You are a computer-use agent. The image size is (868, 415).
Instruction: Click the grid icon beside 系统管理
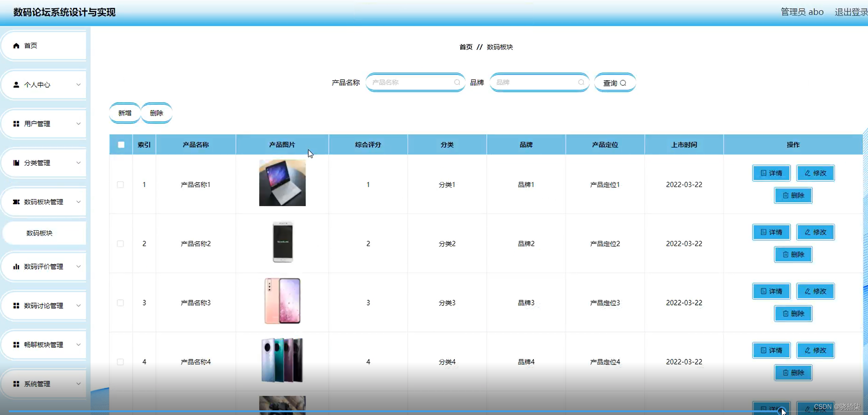pos(16,384)
